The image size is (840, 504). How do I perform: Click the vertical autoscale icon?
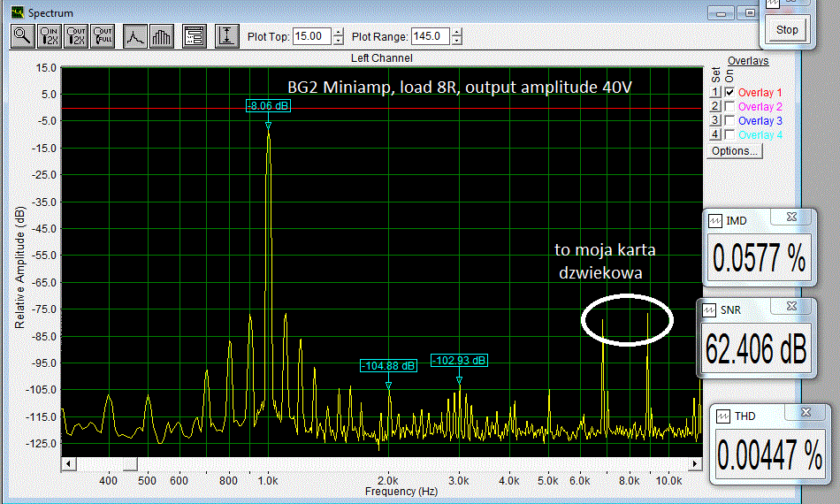227,36
